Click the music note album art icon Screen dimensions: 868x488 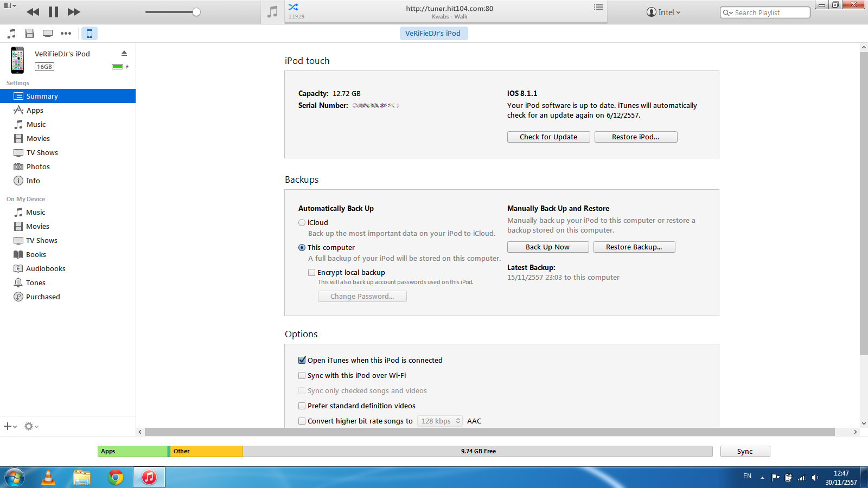(272, 12)
